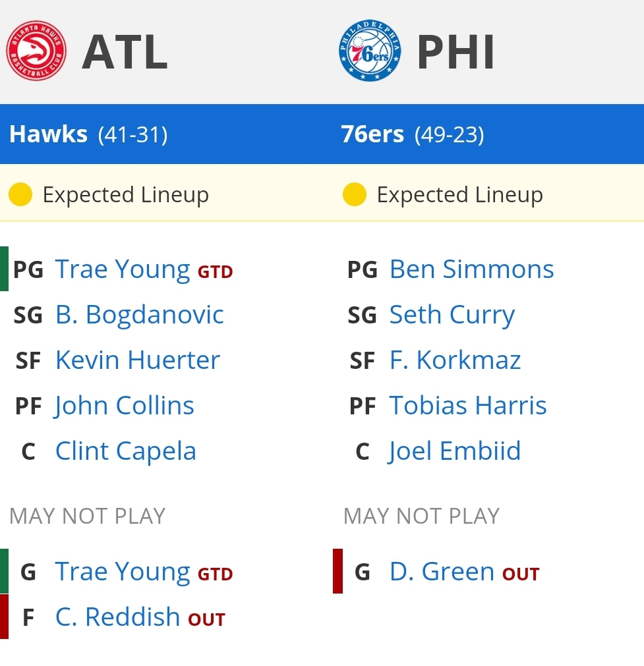This screenshot has width=644, height=666.
Task: Select Seth Curry in the 76ers lineup
Action: (x=452, y=316)
